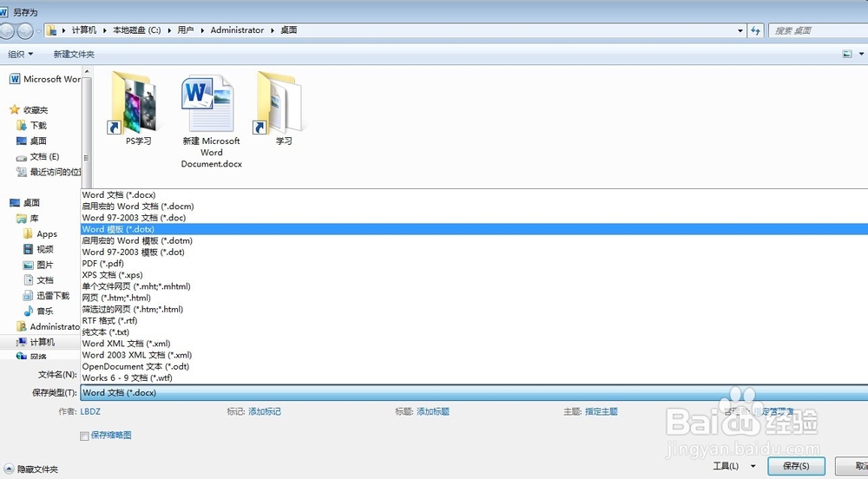This screenshot has height=479, width=868.
Task: Open Apps library folder
Action: click(40, 234)
